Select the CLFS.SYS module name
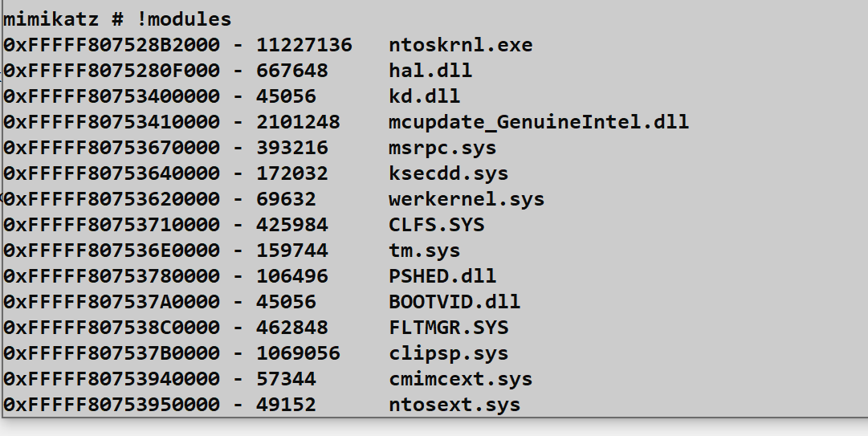The height and width of the screenshot is (436, 868). coord(437,225)
